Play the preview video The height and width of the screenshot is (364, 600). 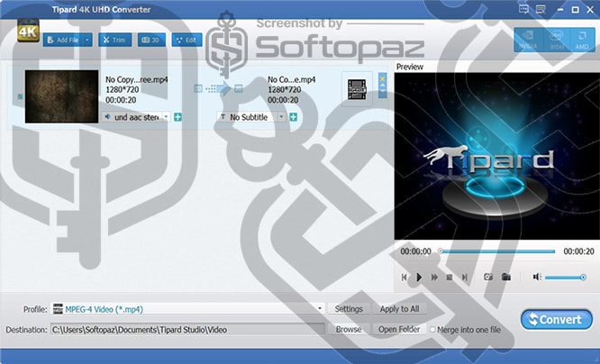coord(419,278)
